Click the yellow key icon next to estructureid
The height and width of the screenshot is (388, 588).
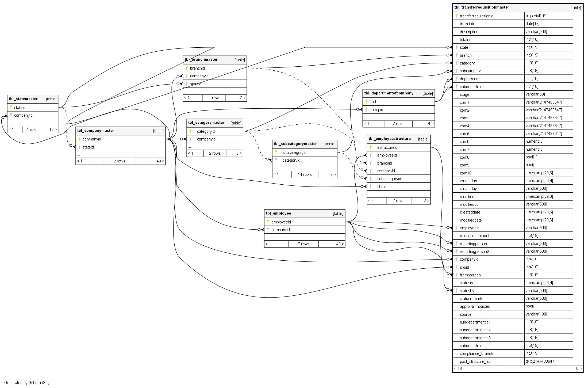tap(371, 147)
